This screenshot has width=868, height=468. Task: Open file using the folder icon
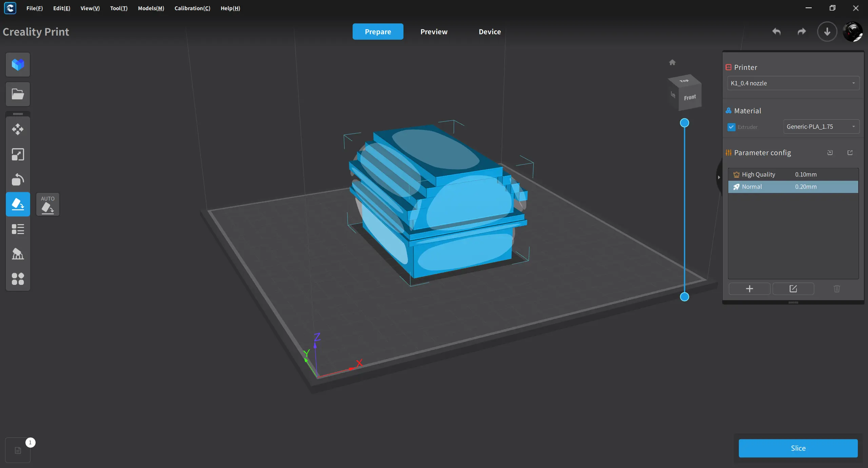18,94
